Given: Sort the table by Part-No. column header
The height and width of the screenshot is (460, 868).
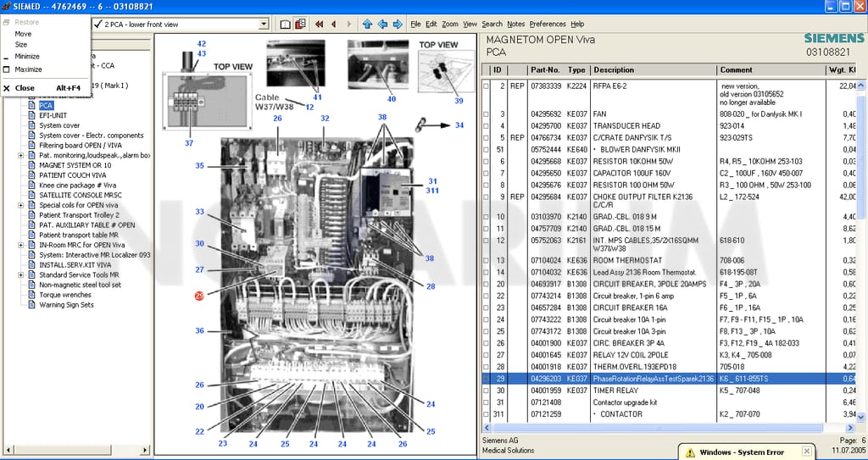Looking at the screenshot, I should (545, 70).
